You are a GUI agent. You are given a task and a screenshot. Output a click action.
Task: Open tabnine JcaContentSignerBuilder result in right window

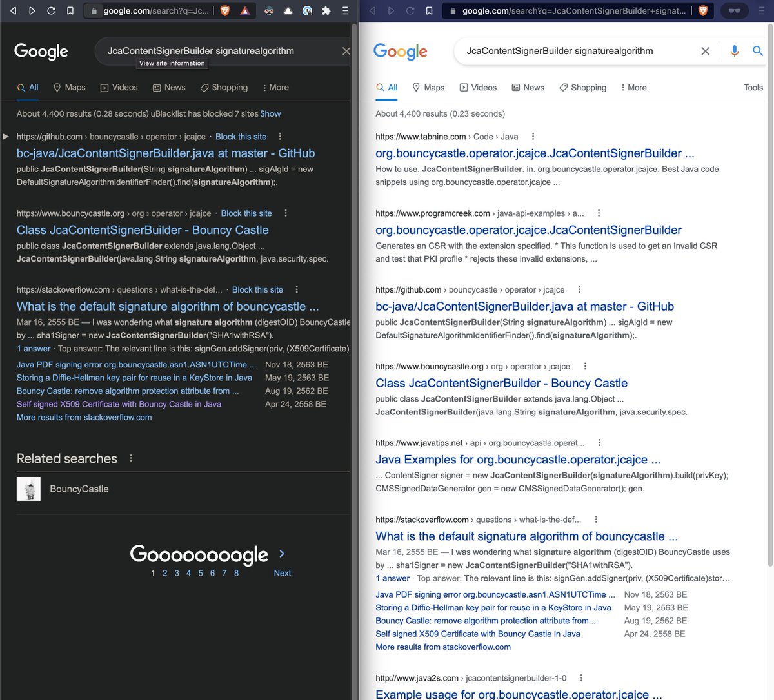pos(535,153)
